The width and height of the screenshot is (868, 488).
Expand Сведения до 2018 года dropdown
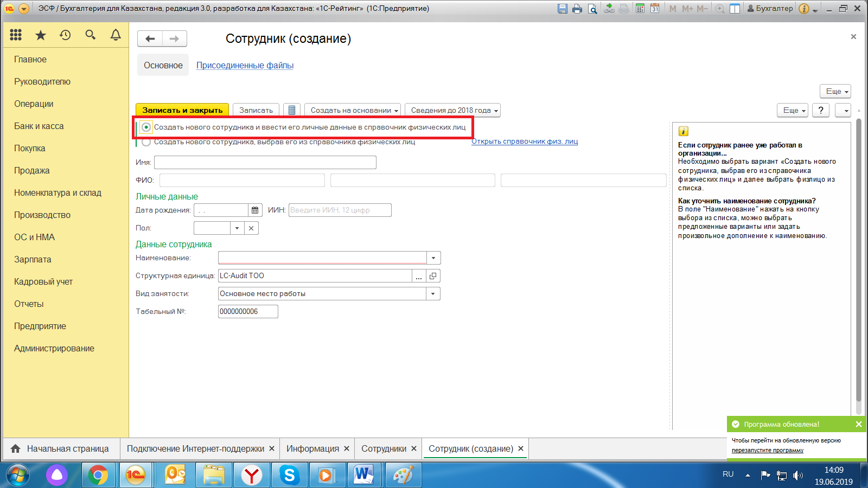point(453,110)
